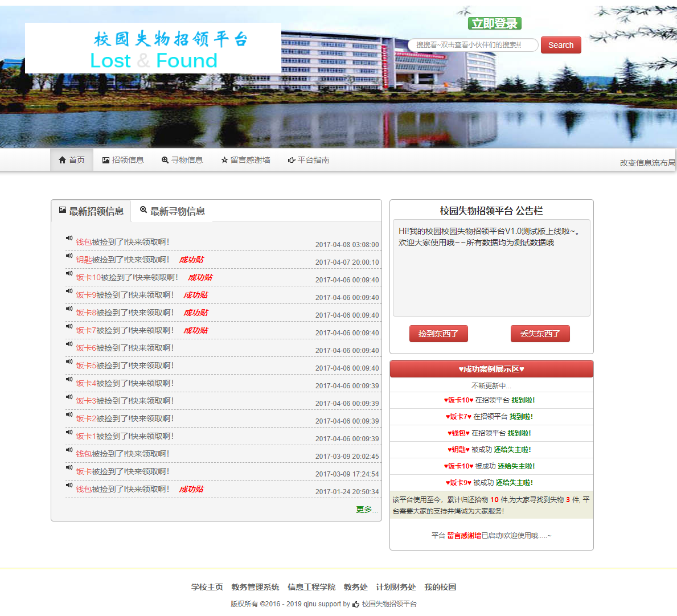Image resolution: width=677 pixels, height=616 pixels.
Task: Click the image icon beside 招领信息
Action: click(104, 159)
